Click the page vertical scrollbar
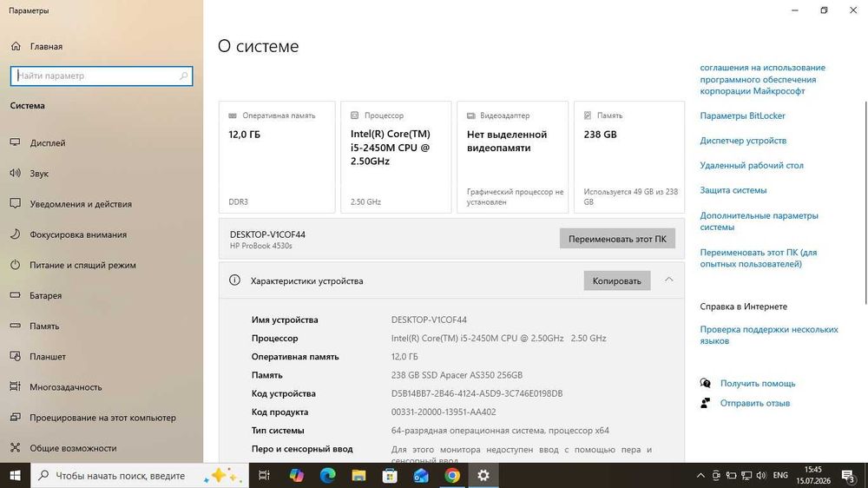868x488 pixels. (x=865, y=202)
